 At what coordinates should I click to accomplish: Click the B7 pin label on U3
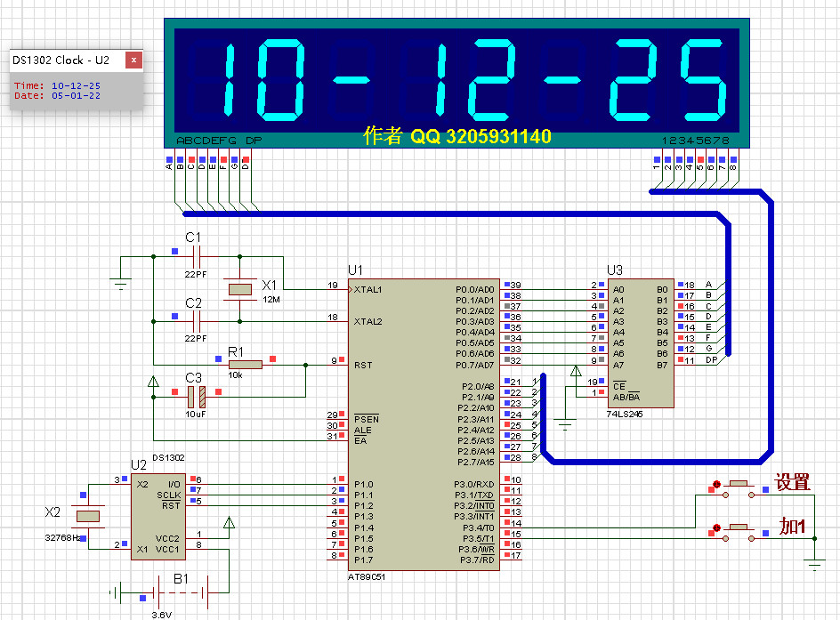663,365
